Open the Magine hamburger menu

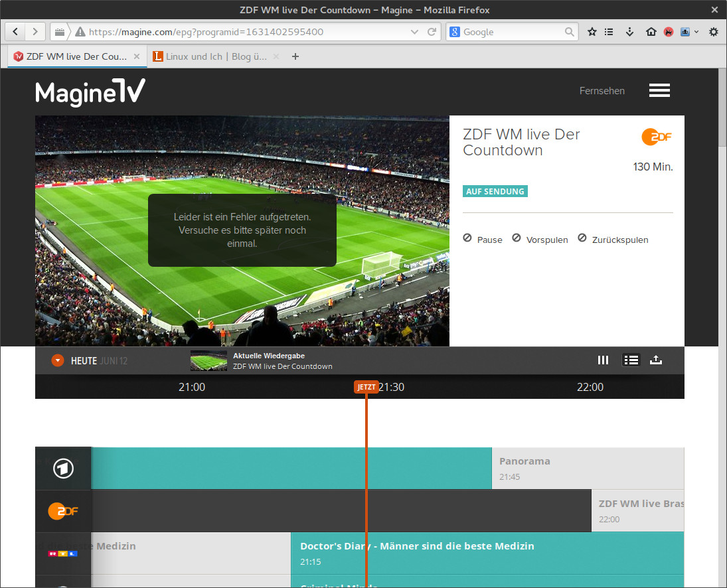click(x=659, y=91)
